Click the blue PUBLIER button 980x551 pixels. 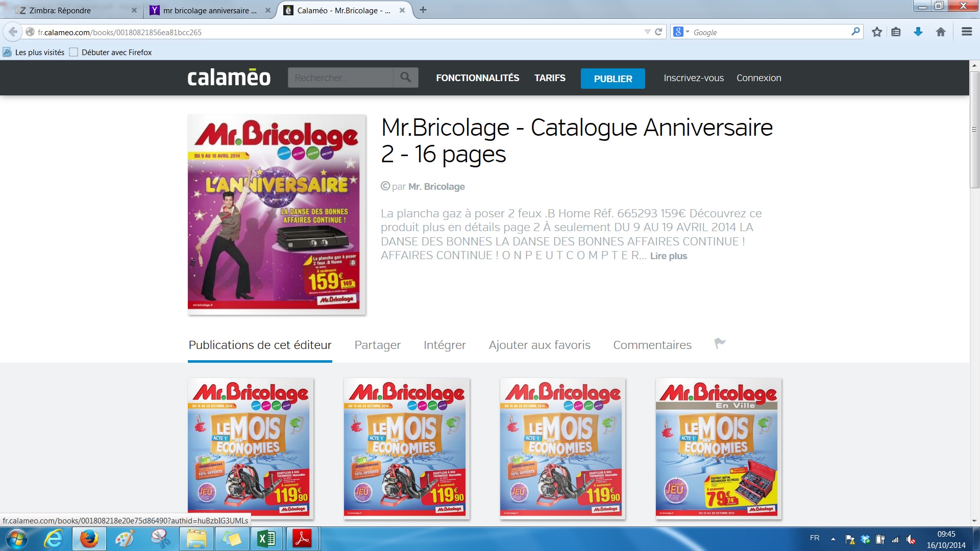tap(612, 79)
